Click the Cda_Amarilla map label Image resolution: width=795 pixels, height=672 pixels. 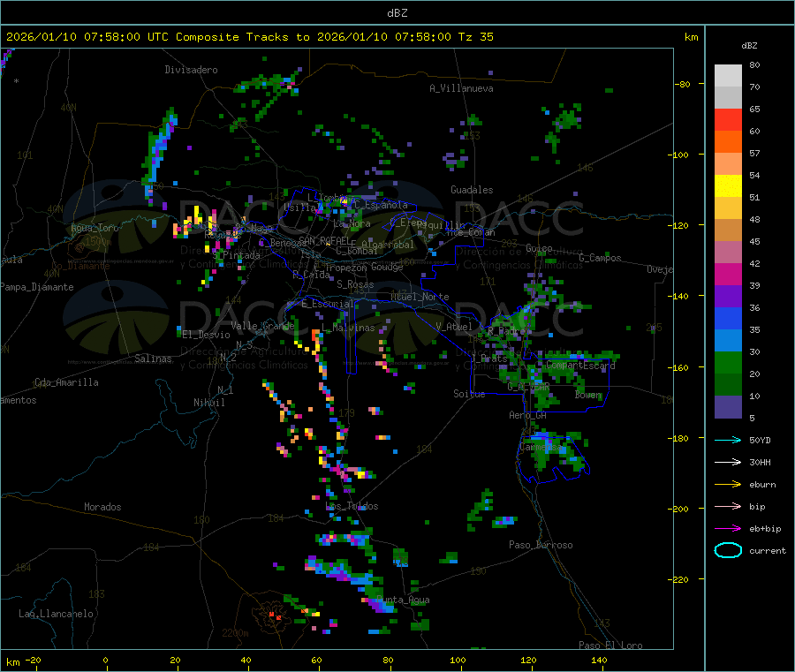pyautogui.click(x=66, y=382)
